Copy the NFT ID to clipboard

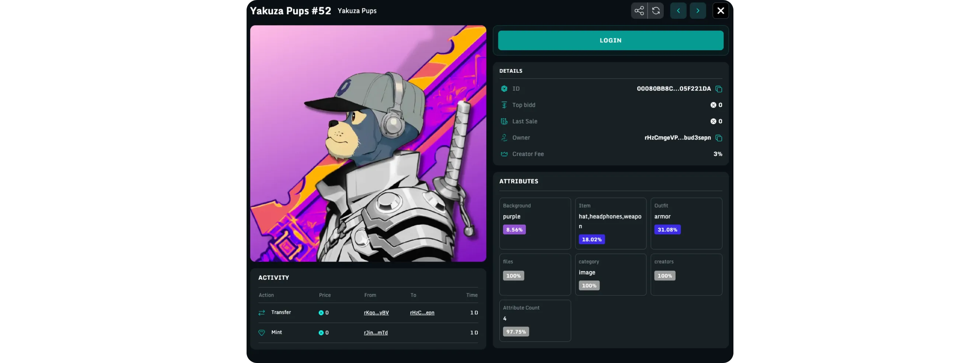point(718,89)
